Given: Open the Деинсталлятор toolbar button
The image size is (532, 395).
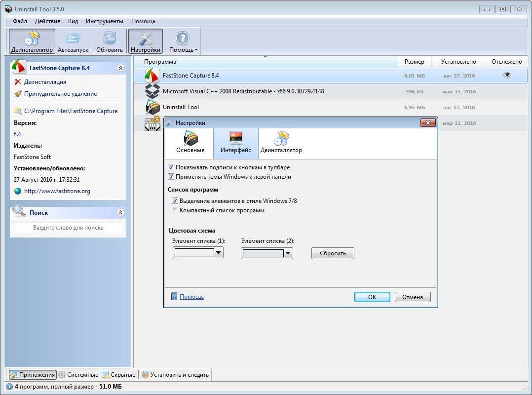Looking at the screenshot, I should coord(32,41).
